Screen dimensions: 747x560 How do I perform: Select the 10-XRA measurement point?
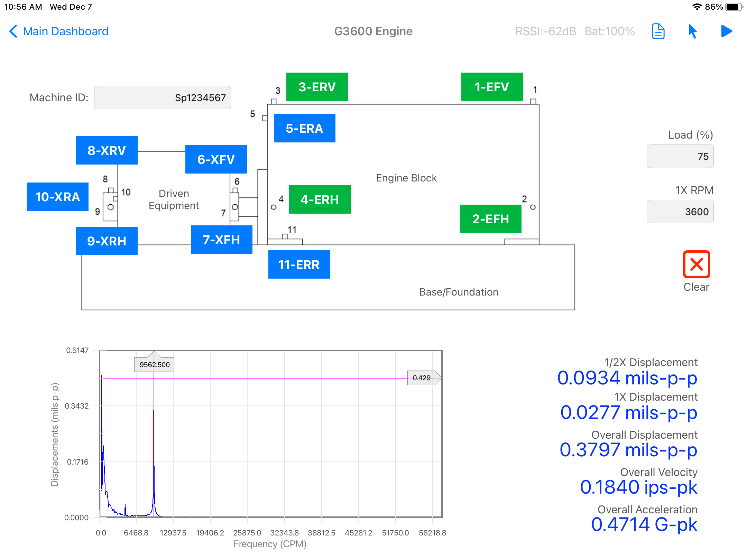pyautogui.click(x=58, y=197)
